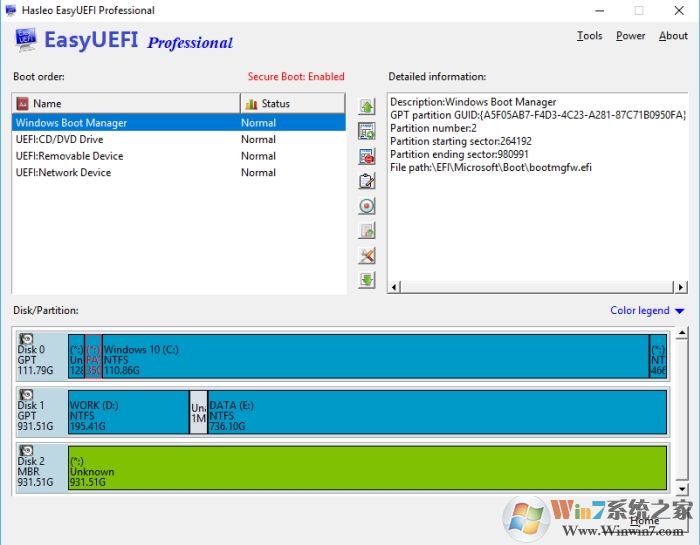The height and width of the screenshot is (545, 700).
Task: Select the first Unknown partition on Disk 0
Action: coord(76,357)
